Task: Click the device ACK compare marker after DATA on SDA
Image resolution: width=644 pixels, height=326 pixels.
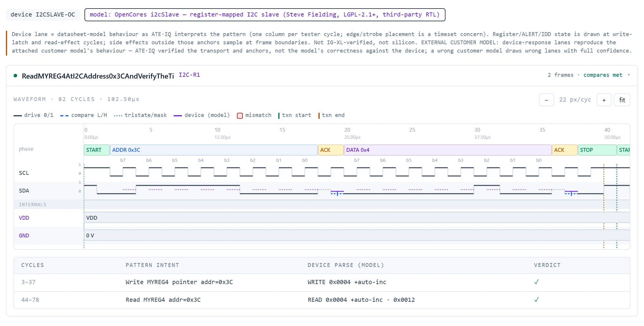Action: pos(571,193)
